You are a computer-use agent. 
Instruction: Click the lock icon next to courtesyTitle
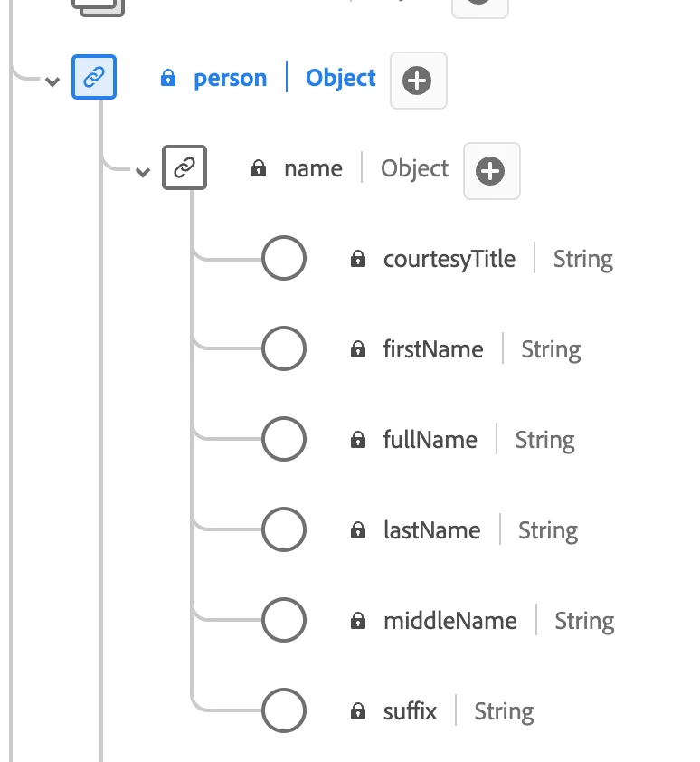coord(358,260)
